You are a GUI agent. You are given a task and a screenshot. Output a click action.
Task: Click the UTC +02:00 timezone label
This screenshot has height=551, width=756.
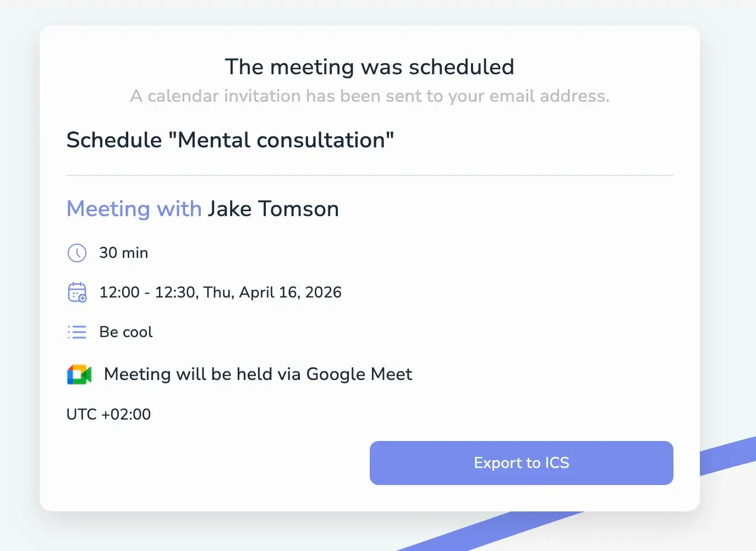coord(108,414)
